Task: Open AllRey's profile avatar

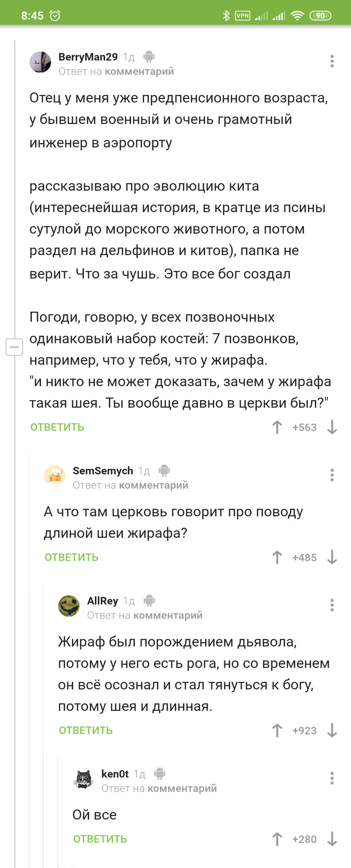Action: point(69,606)
